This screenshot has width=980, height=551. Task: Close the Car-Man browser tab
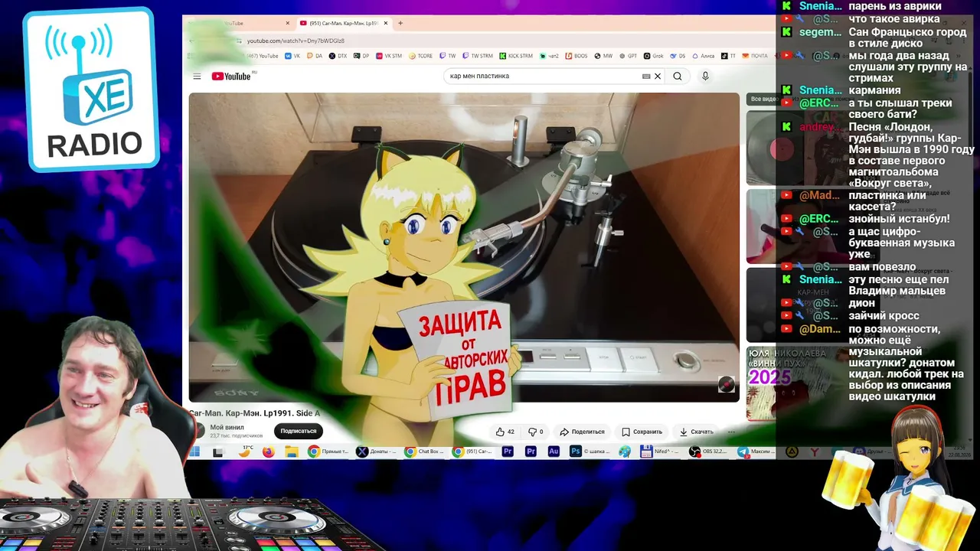click(386, 23)
